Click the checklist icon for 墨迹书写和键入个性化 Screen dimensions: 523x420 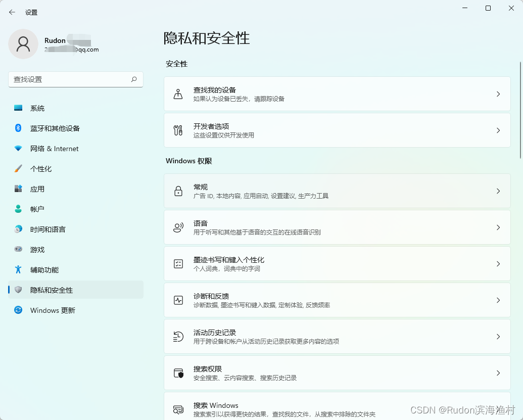(178, 264)
